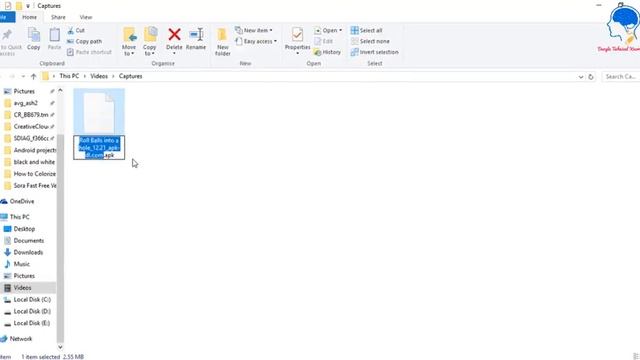Click the Paste shortcut option
The height and width of the screenshot is (360, 640).
89,52
